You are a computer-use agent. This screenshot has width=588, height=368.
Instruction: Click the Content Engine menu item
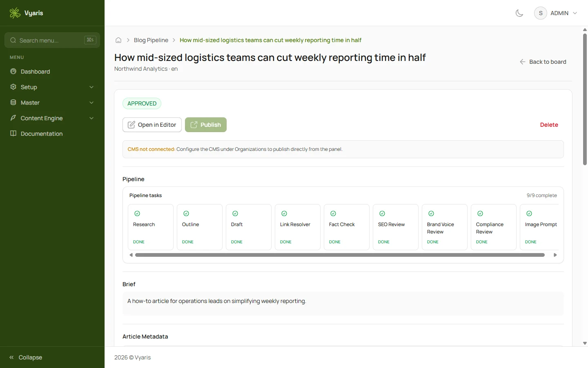(52, 118)
